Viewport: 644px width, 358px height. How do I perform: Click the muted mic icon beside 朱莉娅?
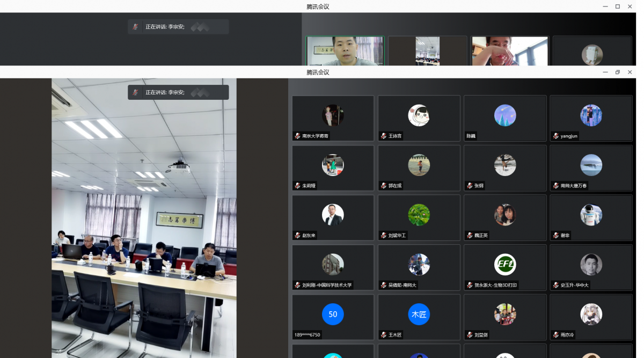(x=297, y=186)
